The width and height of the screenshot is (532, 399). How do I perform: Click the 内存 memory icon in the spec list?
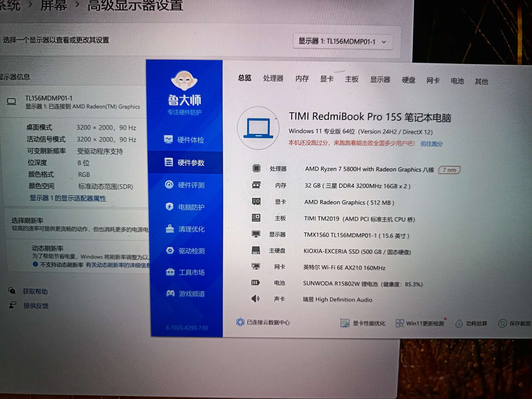(x=256, y=185)
